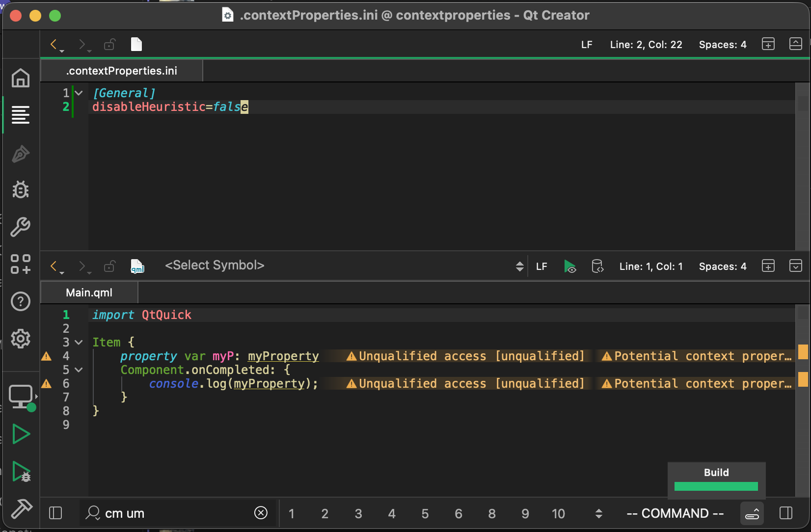Clear the cm um search field
This screenshot has width=811, height=532.
click(x=261, y=513)
